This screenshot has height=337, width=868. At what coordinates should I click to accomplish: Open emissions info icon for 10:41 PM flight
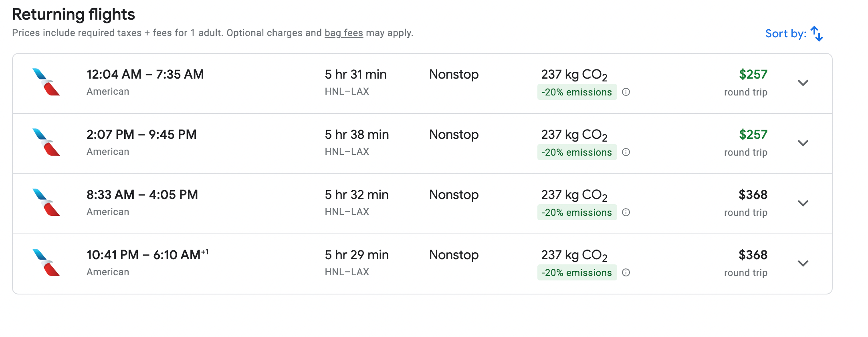click(626, 273)
